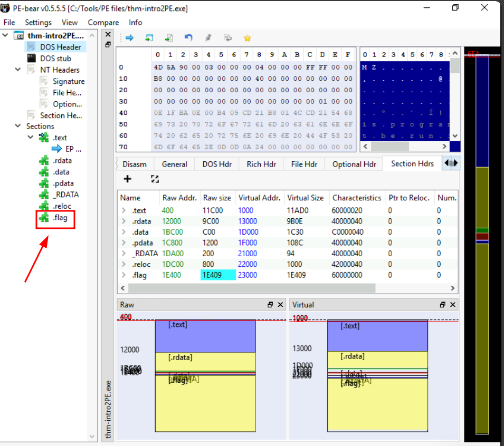Click the [.rdata] block in Virtual map
The width and height of the screenshot is (504, 446).
[377, 360]
